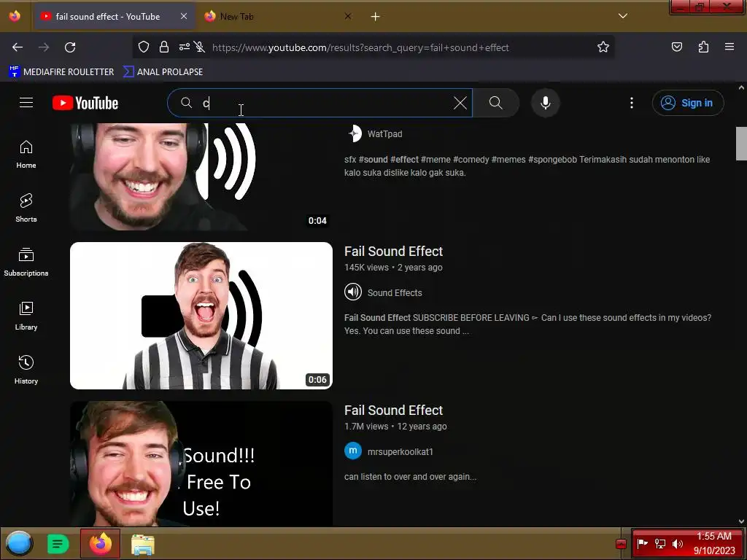Open the volume speaker tray icon

click(x=678, y=543)
